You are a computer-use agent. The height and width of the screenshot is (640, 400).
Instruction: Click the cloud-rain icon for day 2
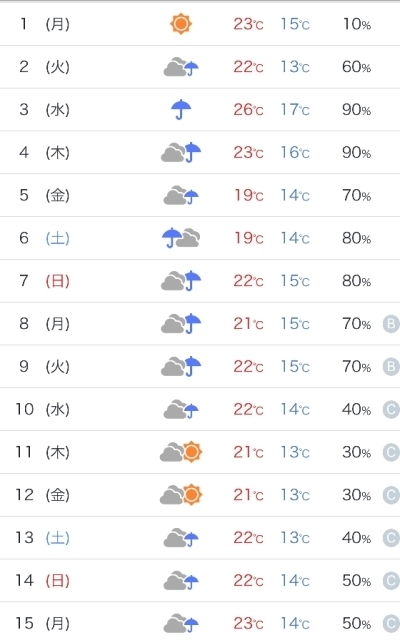pyautogui.click(x=181, y=67)
